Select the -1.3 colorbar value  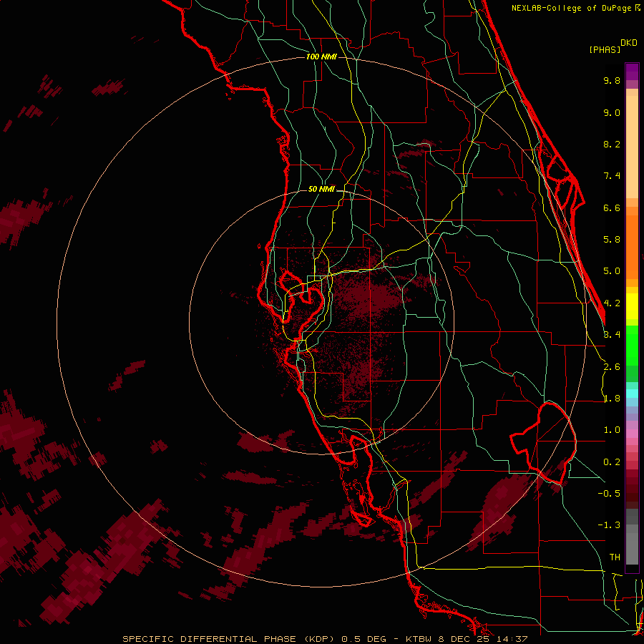(609, 525)
